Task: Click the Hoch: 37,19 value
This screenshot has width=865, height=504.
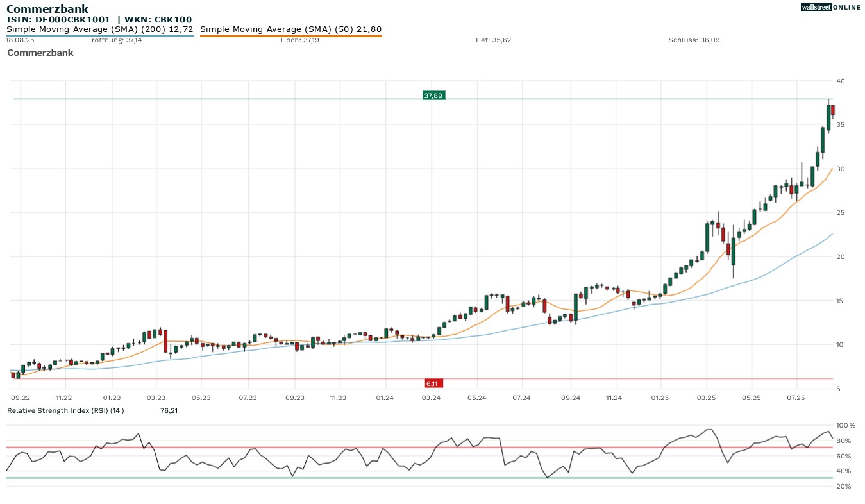Action: click(x=300, y=40)
